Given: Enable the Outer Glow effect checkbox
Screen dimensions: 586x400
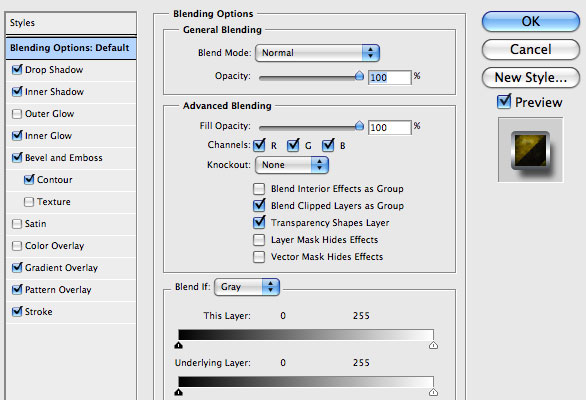Looking at the screenshot, I should [17, 114].
